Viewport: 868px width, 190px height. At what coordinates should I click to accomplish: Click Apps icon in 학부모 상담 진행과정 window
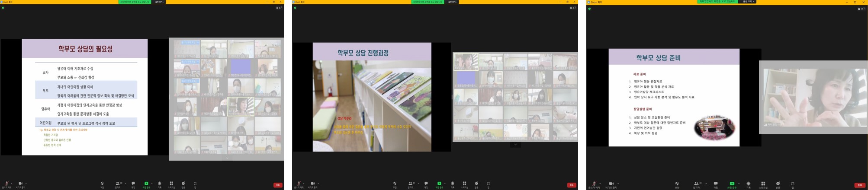point(489,184)
